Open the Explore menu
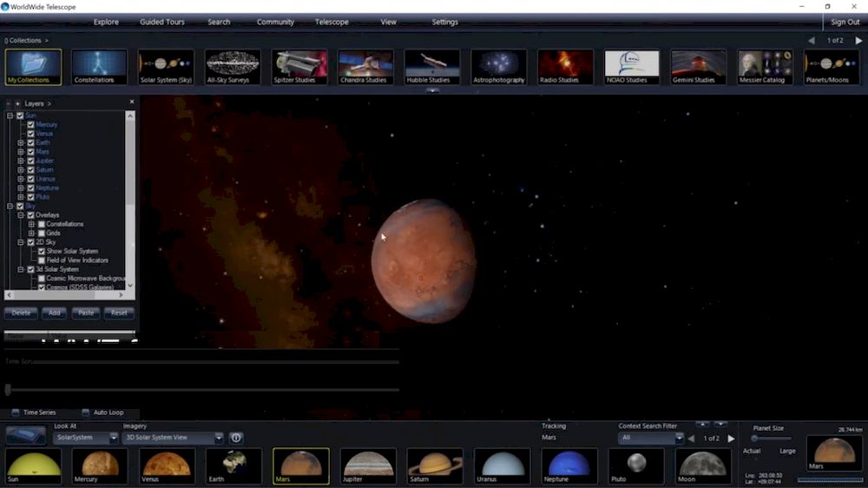 [x=106, y=23]
